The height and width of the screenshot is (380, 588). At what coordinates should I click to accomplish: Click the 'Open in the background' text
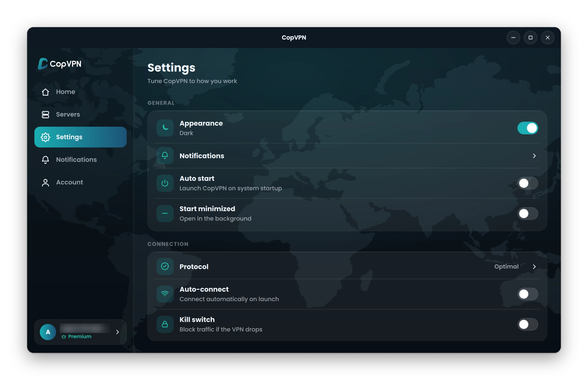tap(215, 219)
